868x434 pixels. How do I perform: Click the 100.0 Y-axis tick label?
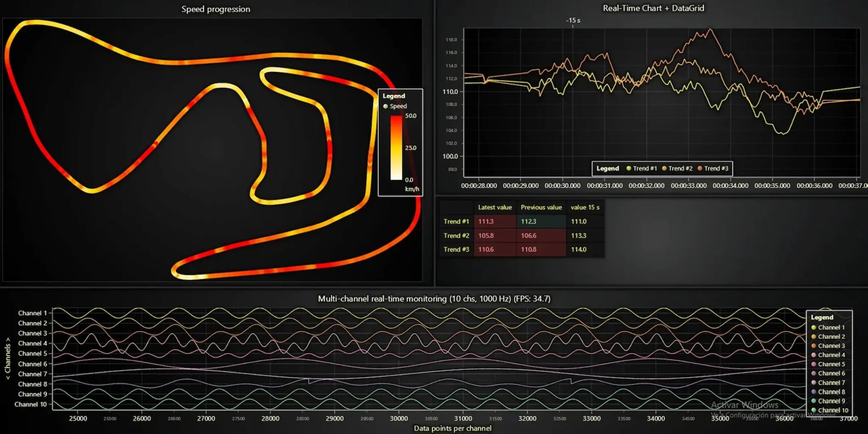450,156
